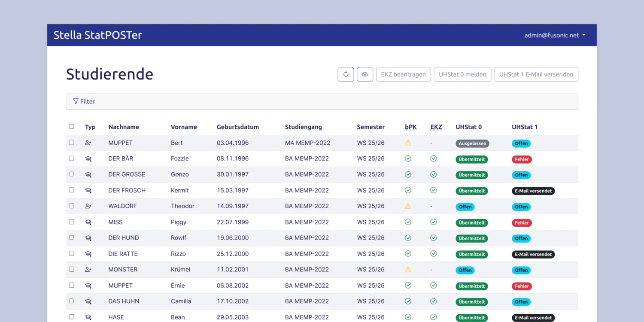Sort by the Nachname column header
The width and height of the screenshot is (644, 322).
pyautogui.click(x=124, y=127)
